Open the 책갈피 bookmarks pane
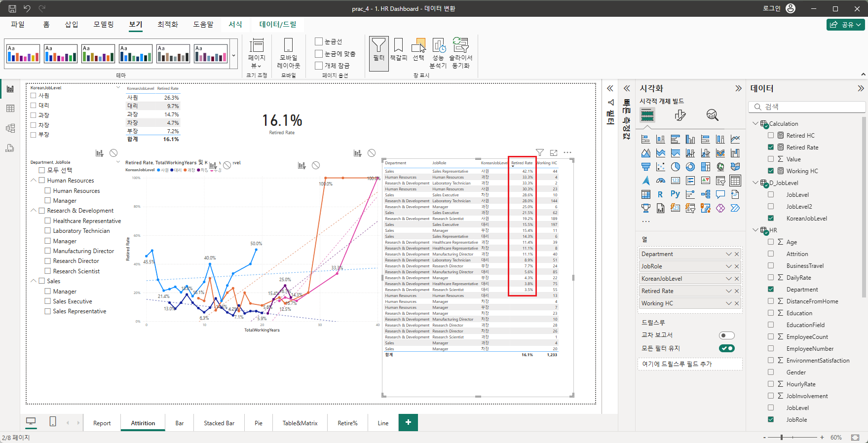 pyautogui.click(x=399, y=50)
